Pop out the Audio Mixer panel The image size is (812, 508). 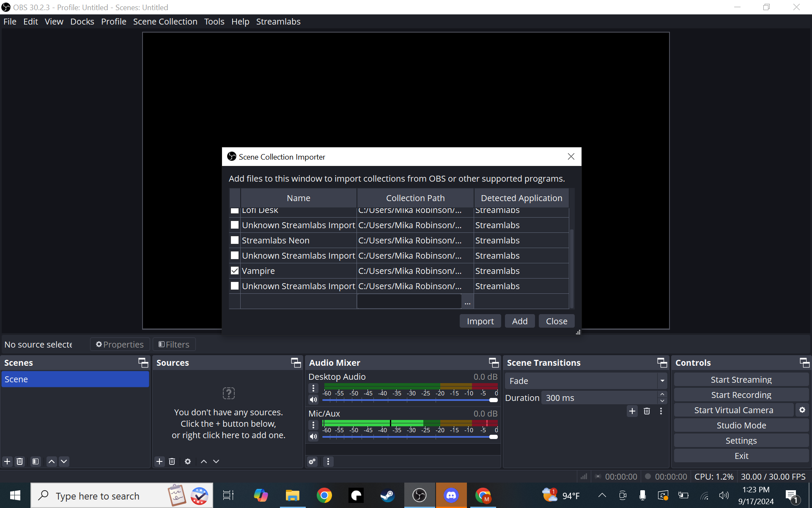(493, 362)
